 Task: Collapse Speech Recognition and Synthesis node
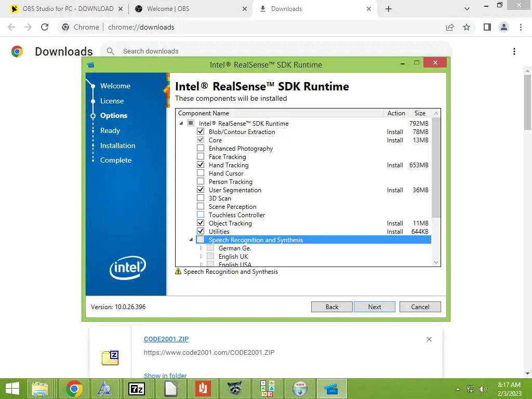[191, 240]
